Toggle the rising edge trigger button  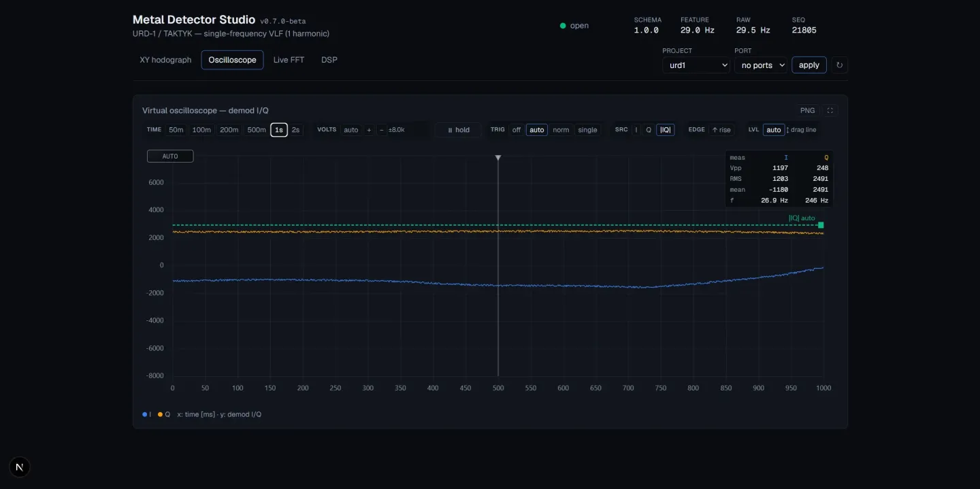721,130
